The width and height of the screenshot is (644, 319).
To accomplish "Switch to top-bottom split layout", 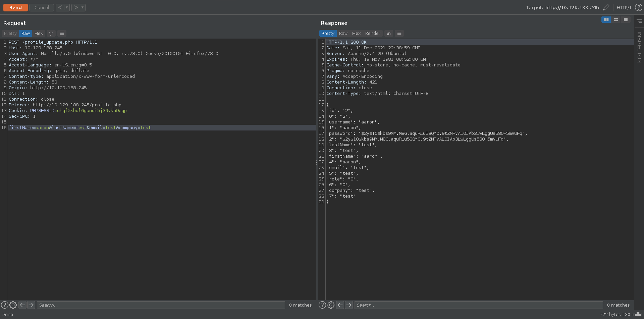I will [616, 20].
